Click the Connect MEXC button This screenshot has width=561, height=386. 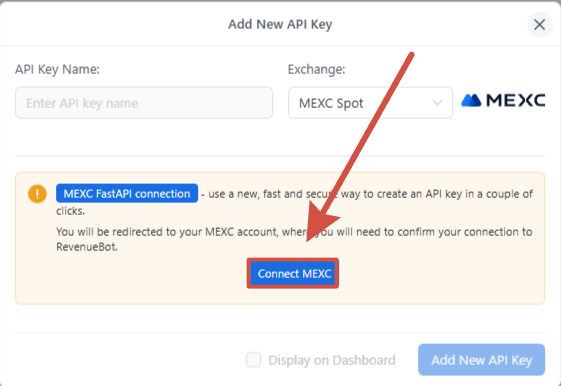click(293, 274)
